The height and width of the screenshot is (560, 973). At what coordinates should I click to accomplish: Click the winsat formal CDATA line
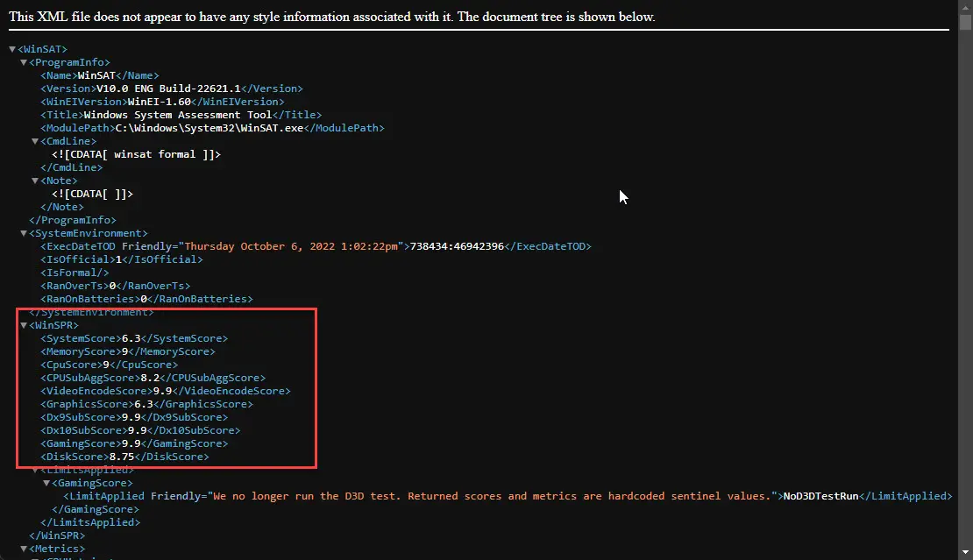pos(136,154)
